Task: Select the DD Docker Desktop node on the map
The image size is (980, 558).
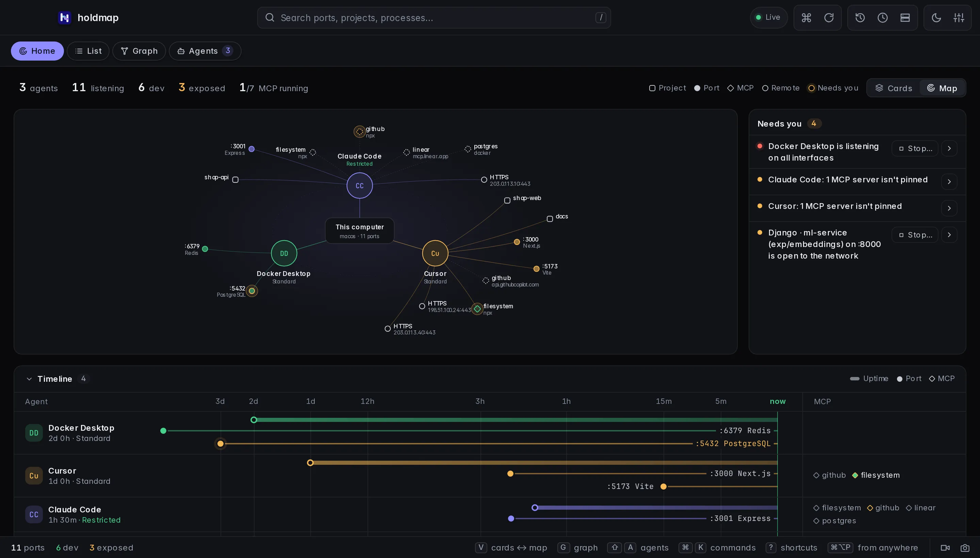Action: [x=284, y=253]
